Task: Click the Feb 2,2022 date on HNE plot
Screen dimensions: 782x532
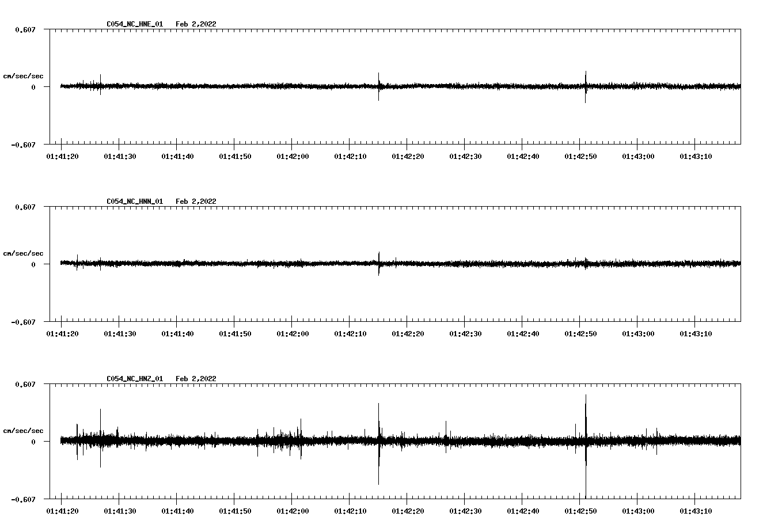Action: [196, 24]
